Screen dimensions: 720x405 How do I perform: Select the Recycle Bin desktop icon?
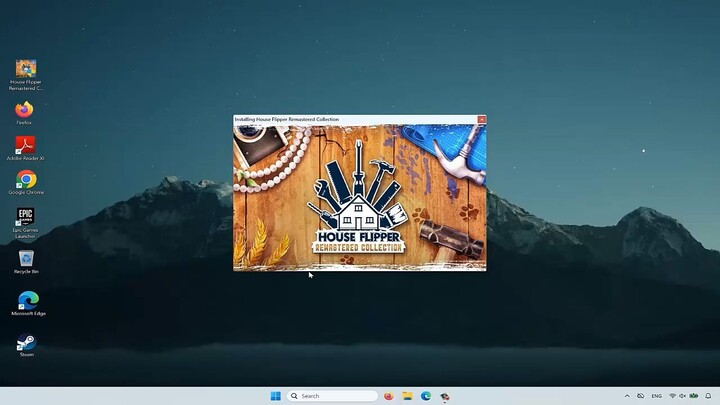[26, 262]
